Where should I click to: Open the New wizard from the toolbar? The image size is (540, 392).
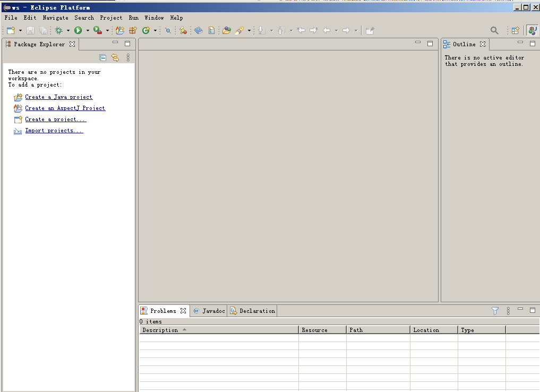[x=11, y=30]
